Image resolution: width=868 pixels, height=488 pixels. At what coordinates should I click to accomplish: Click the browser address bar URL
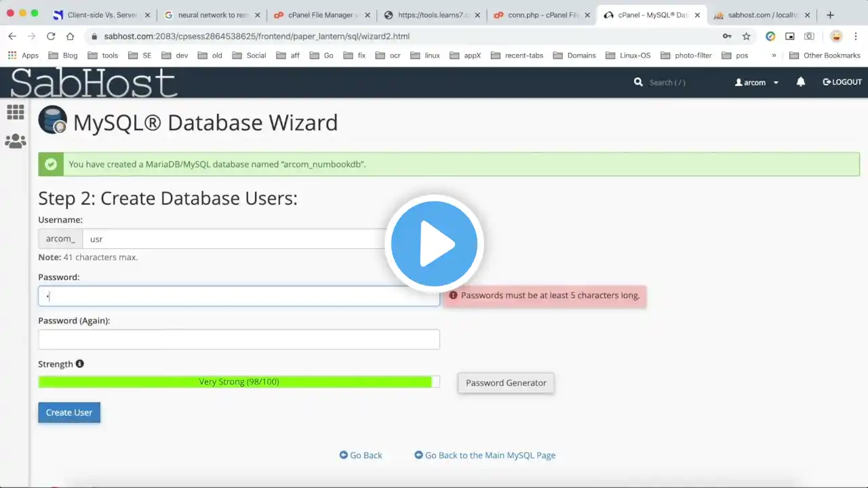(257, 37)
